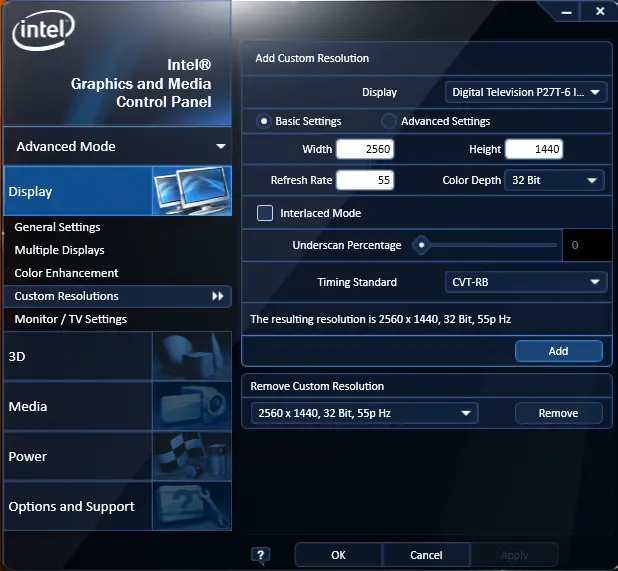Open Monitor / TV Settings
The height and width of the screenshot is (571, 618).
(71, 319)
